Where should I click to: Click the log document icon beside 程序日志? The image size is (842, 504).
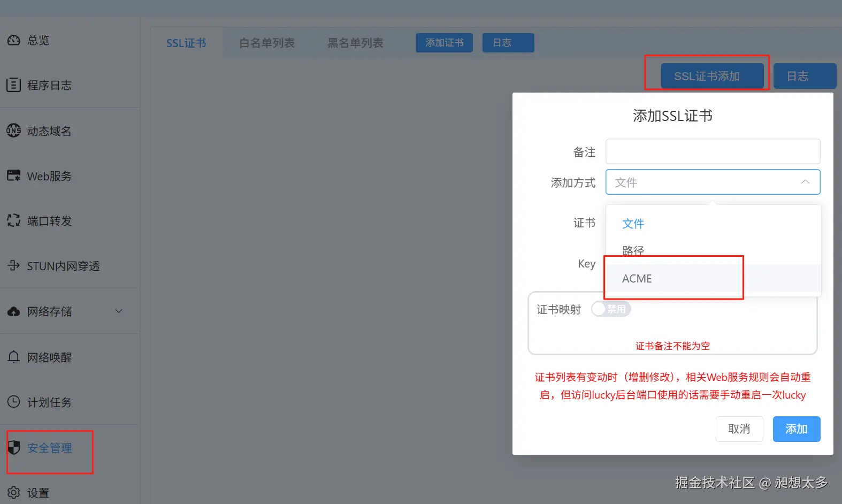tap(14, 85)
